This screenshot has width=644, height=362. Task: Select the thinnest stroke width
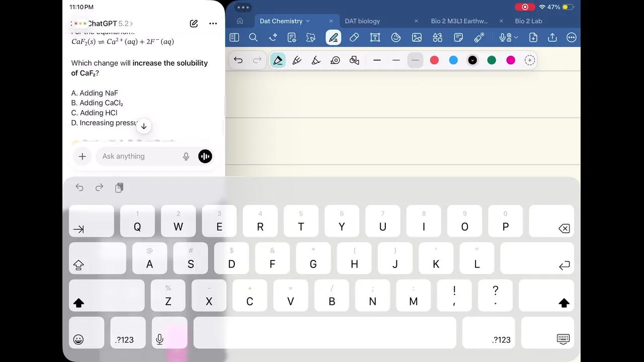pyautogui.click(x=415, y=60)
